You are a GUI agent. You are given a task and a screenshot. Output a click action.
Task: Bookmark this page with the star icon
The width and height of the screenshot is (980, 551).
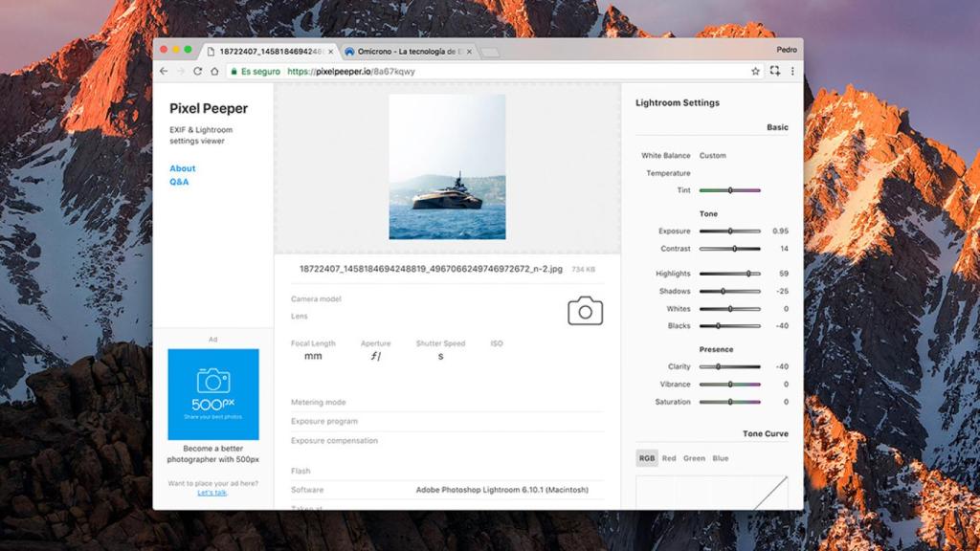(755, 71)
